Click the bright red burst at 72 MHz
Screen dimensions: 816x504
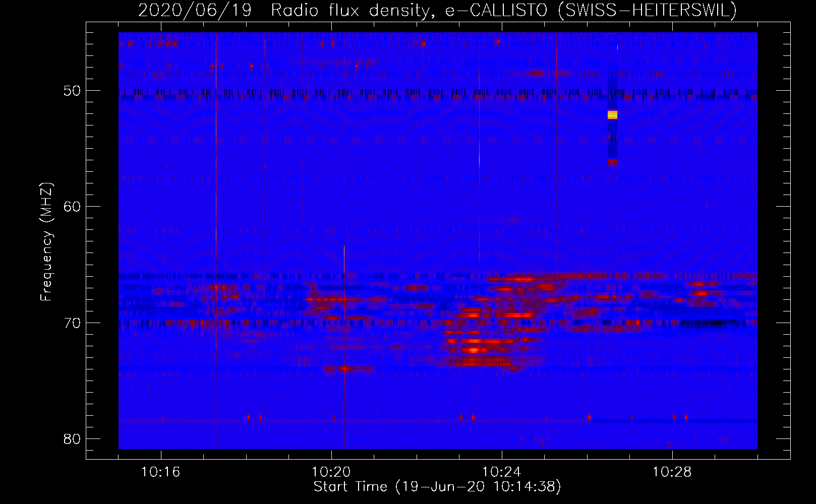click(474, 350)
